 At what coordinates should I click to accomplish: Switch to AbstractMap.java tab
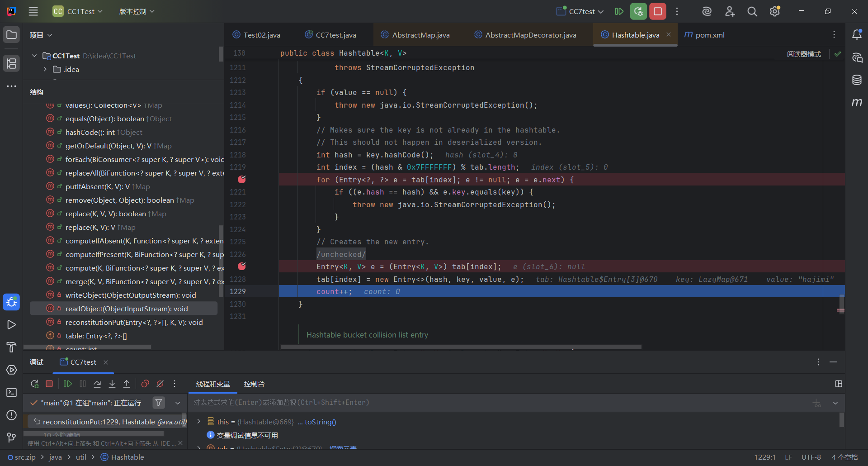(415, 35)
